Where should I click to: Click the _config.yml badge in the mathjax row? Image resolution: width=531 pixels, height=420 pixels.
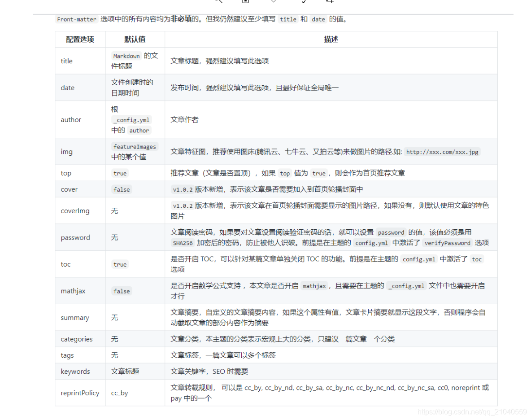click(x=406, y=286)
